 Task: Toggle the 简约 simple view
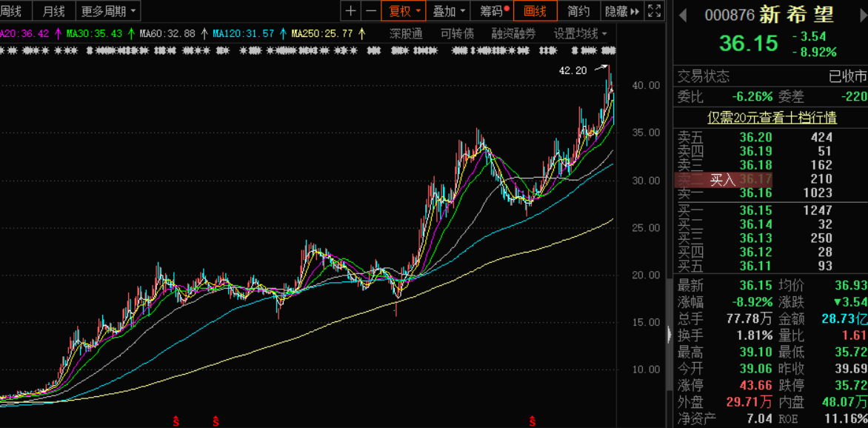tap(578, 11)
